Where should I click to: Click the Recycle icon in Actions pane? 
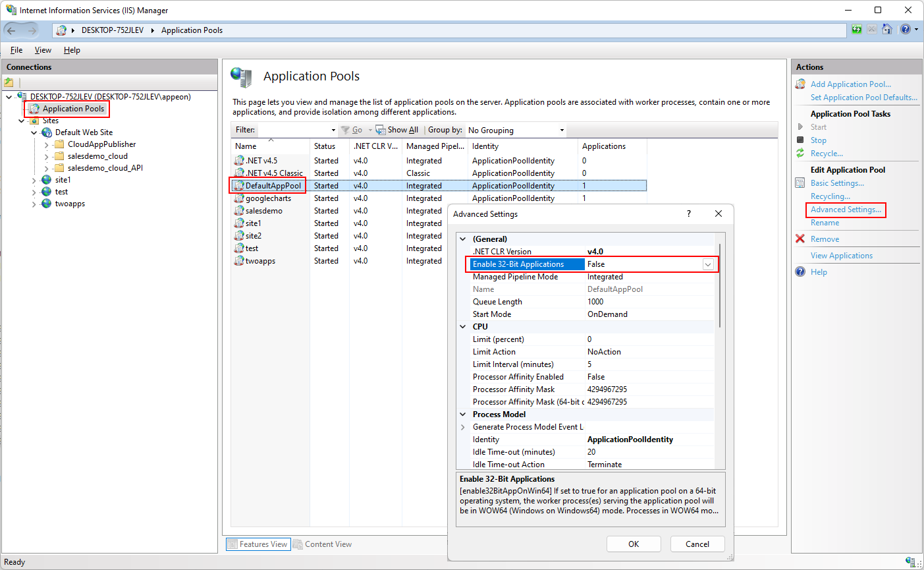(x=800, y=154)
